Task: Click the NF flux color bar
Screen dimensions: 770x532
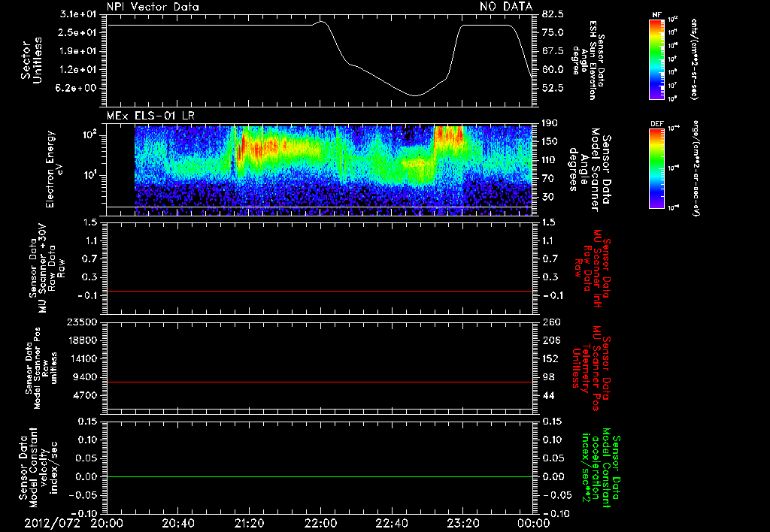Action: click(x=656, y=59)
